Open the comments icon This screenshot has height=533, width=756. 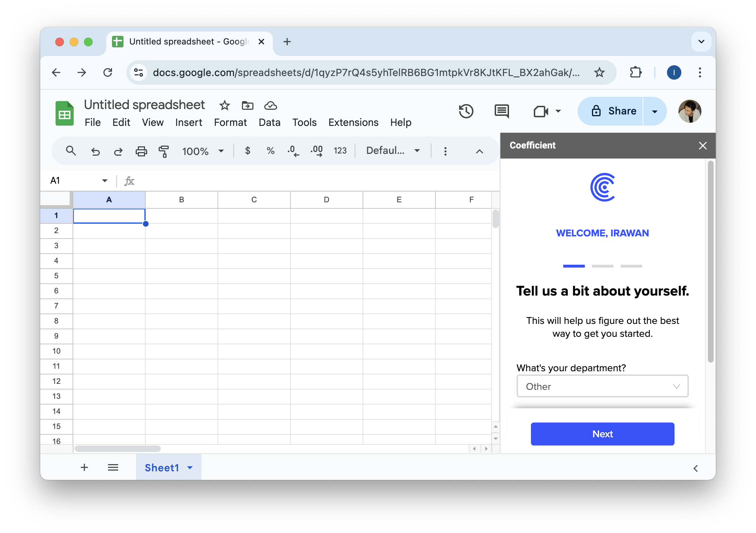coord(501,111)
